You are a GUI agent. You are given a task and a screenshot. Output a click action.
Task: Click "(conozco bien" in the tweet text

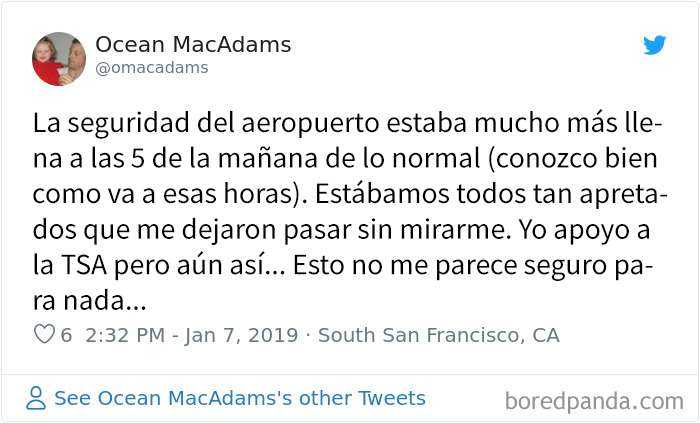(552, 158)
